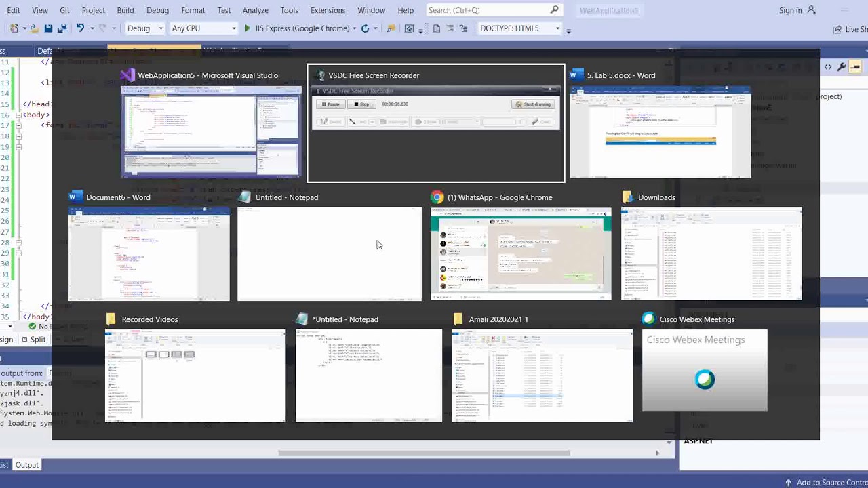Switch to the Cisco Webex Meetings thumbnail
868x488 pixels.
click(x=705, y=371)
